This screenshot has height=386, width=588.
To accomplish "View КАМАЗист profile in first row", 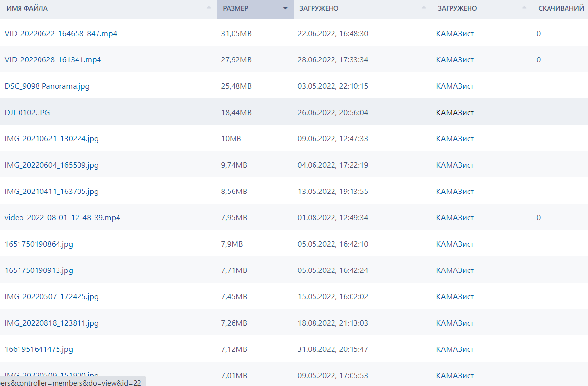I will click(x=455, y=34).
